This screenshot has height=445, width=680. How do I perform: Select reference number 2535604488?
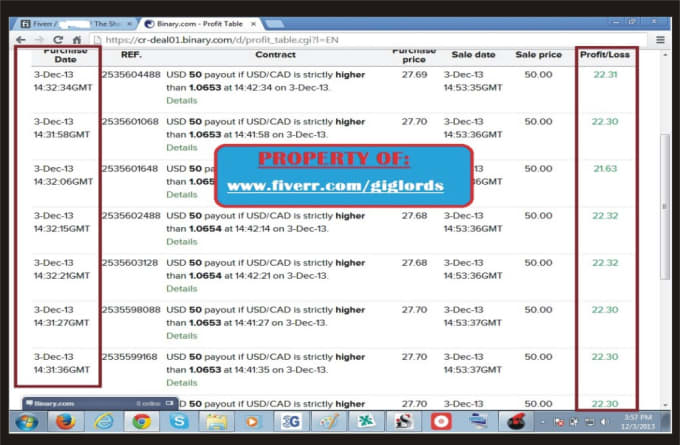pyautogui.click(x=131, y=75)
